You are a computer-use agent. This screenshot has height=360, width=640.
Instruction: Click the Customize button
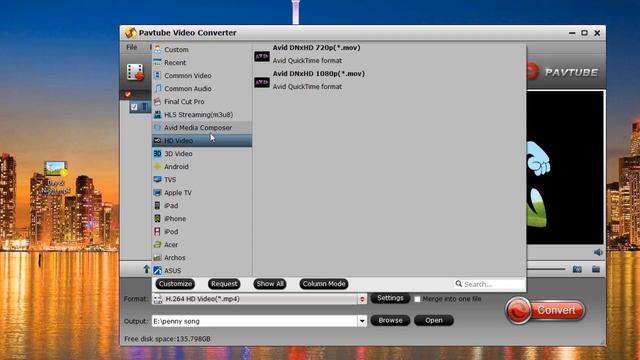(175, 284)
